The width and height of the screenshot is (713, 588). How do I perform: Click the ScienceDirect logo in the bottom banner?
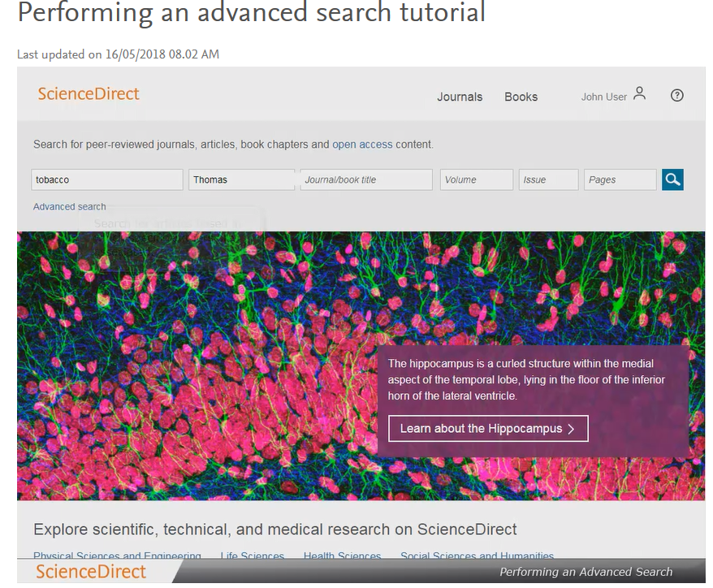point(91,572)
